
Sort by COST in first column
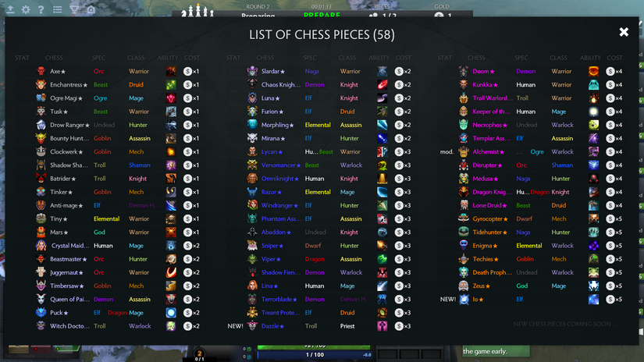192,58
